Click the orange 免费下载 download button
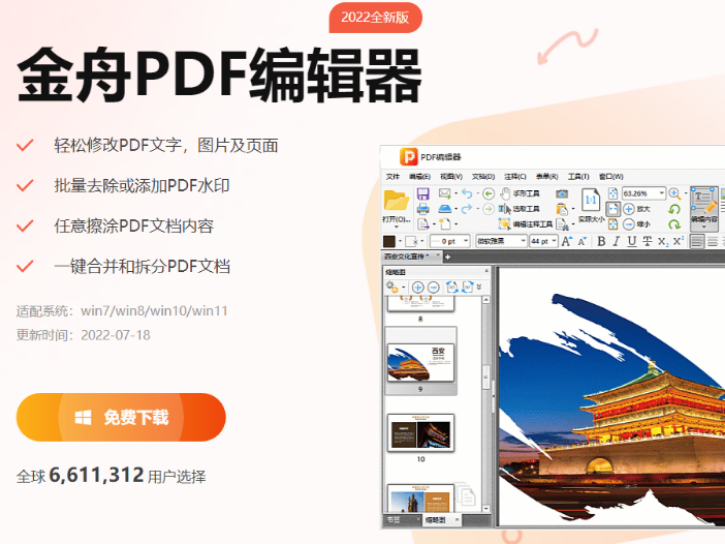 click(121, 417)
